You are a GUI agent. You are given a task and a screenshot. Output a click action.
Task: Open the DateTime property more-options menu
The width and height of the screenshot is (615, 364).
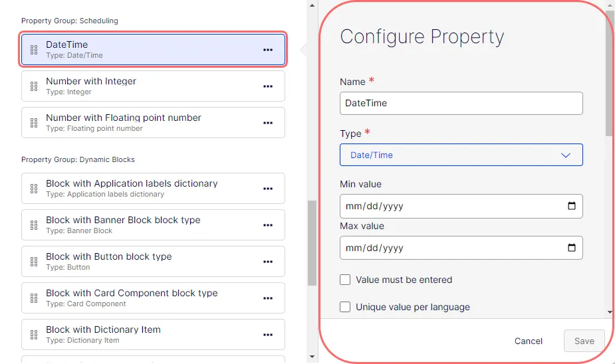pyautogui.click(x=268, y=50)
